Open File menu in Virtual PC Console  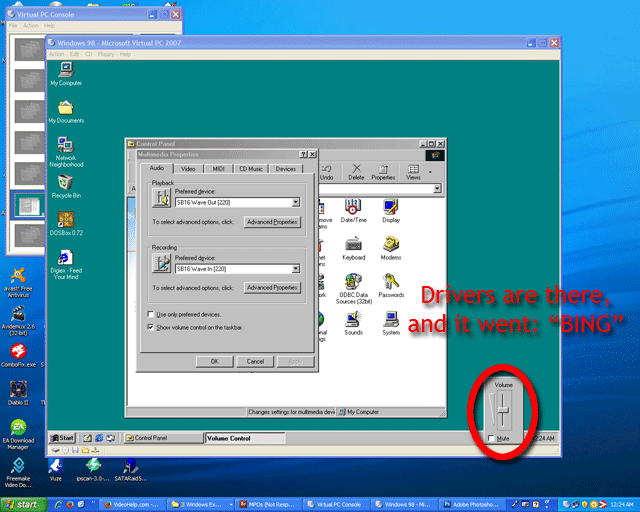[x=13, y=25]
